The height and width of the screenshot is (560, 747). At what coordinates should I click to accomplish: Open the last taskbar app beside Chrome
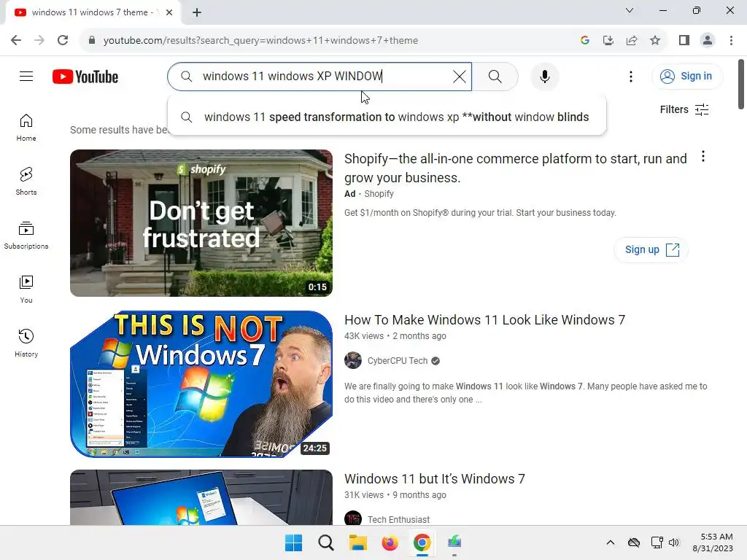pyautogui.click(x=454, y=542)
